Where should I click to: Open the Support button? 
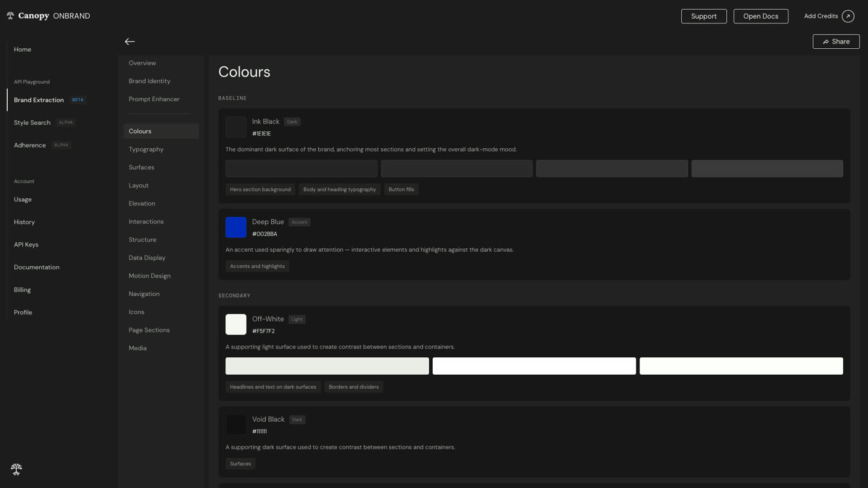(x=703, y=16)
